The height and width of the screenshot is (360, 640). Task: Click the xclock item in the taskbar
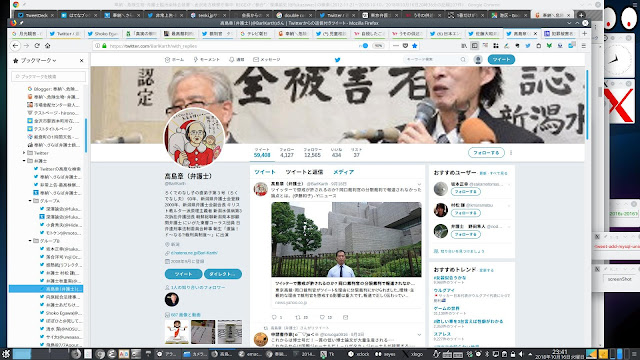coord(359,354)
